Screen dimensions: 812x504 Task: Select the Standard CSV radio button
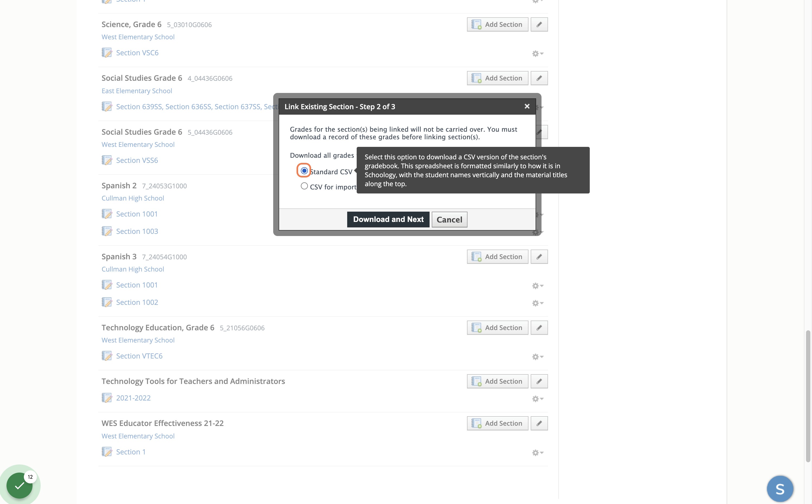click(x=304, y=171)
